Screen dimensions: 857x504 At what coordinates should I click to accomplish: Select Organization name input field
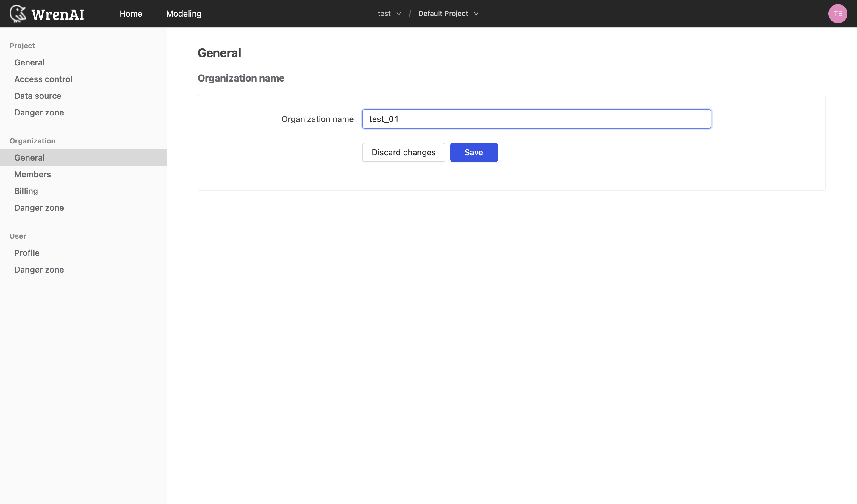[x=536, y=119]
